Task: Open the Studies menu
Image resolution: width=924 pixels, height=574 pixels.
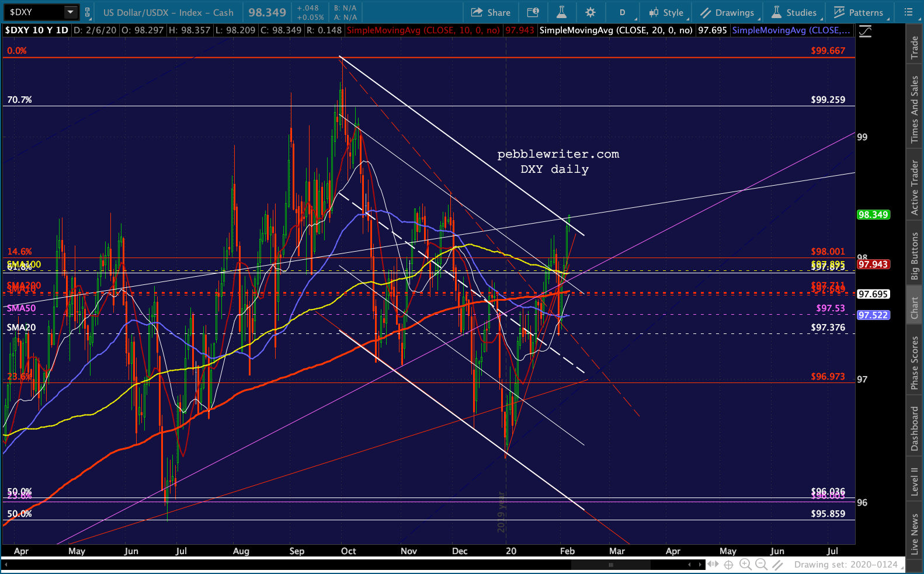Action: tap(794, 12)
